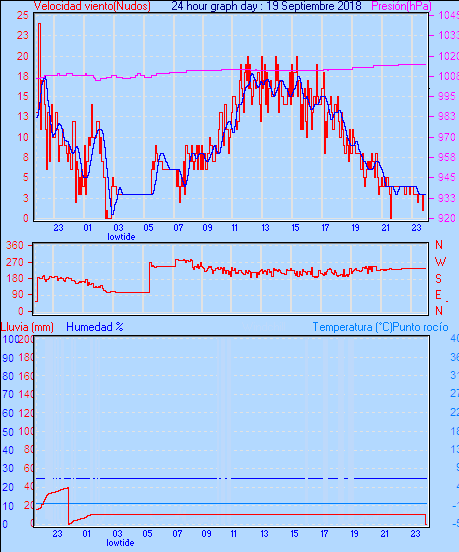Click the 270 degree wind direction label
459x552 pixels.
pyautogui.click(x=15, y=262)
